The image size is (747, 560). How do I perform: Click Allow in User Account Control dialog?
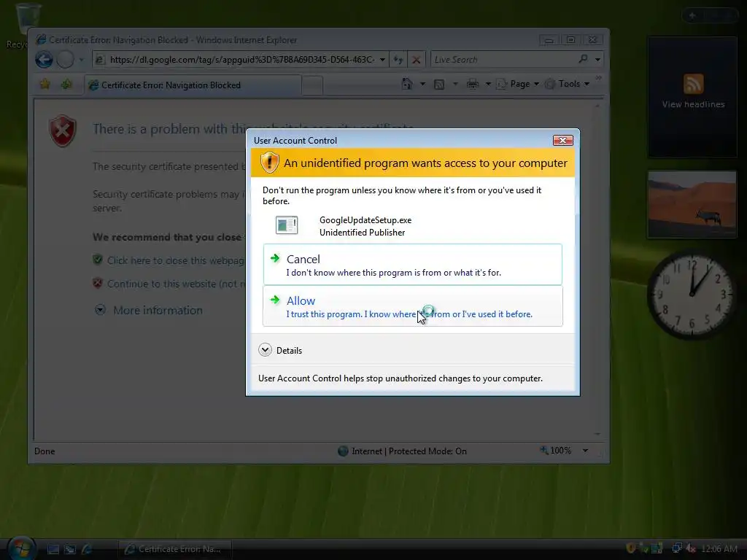click(413, 306)
